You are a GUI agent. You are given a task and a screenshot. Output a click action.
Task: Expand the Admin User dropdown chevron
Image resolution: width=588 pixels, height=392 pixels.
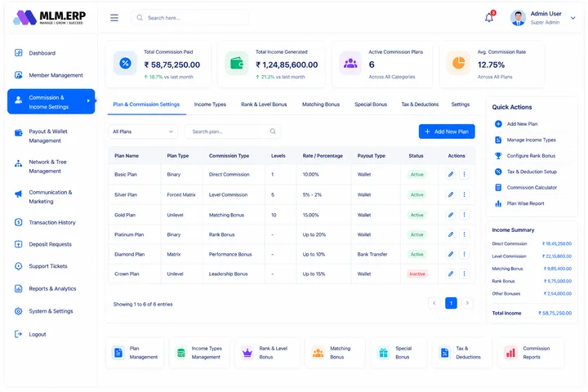click(572, 18)
